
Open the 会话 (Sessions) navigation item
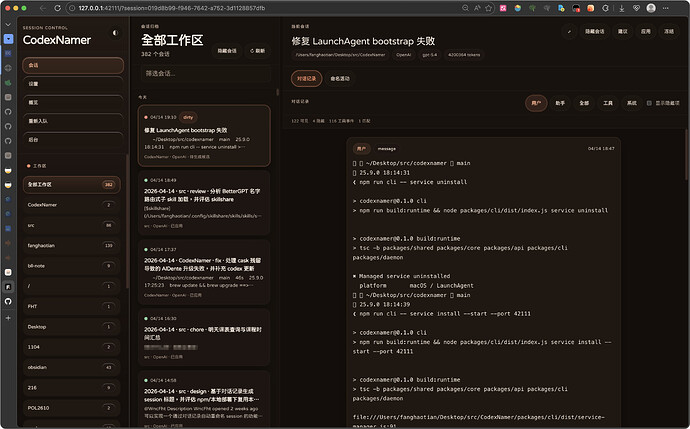coord(73,65)
